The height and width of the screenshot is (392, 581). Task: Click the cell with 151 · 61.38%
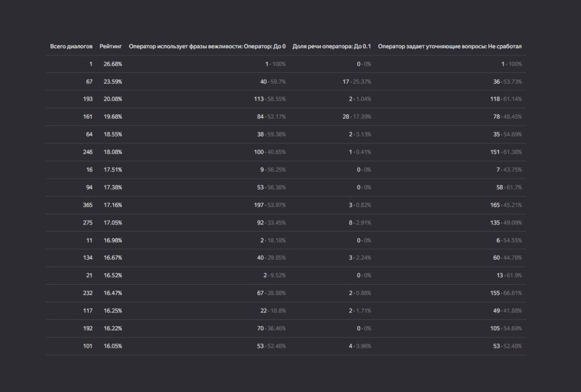tap(506, 152)
